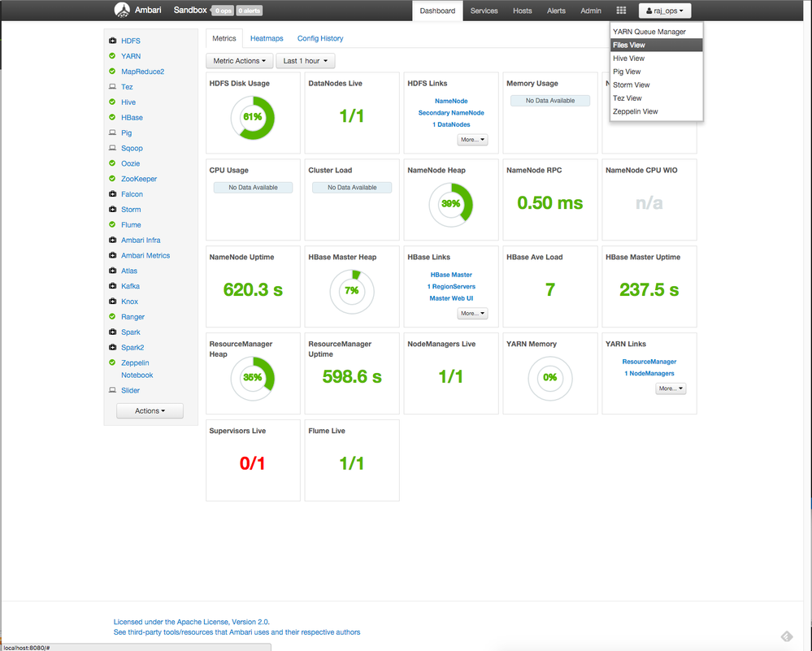Screen dimensions: 812x651
Task: Click the Atlas maintenance mode icon
Action: [x=112, y=271]
